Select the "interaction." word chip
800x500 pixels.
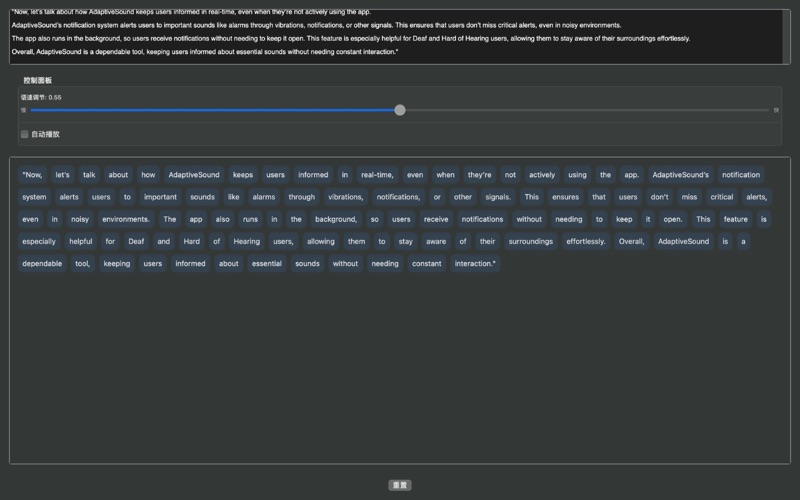[x=475, y=264]
